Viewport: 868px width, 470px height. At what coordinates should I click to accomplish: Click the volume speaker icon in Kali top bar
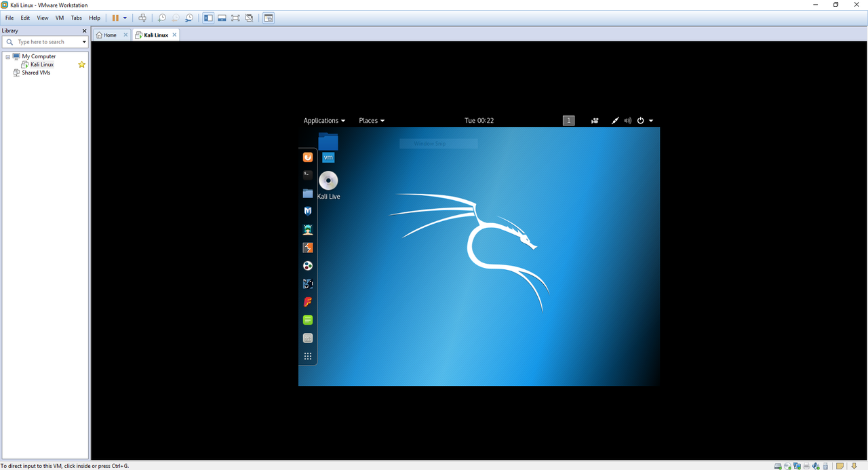(628, 121)
